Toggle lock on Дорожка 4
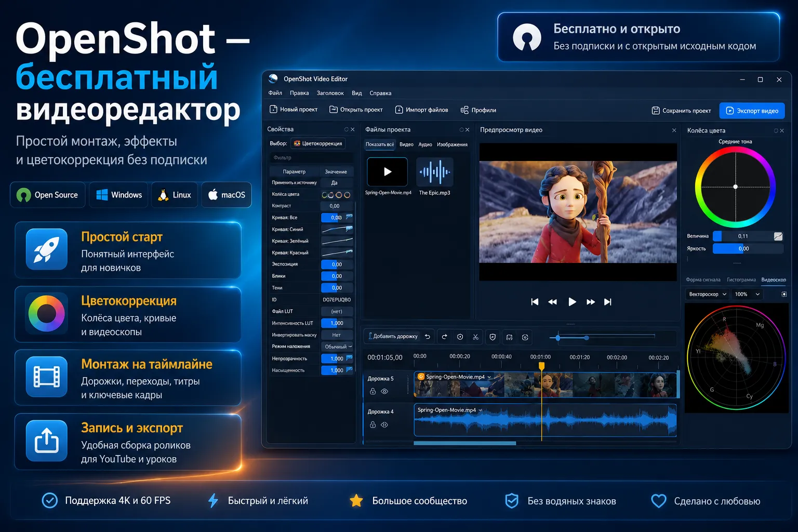Image resolution: width=798 pixels, height=532 pixels. pyautogui.click(x=373, y=424)
